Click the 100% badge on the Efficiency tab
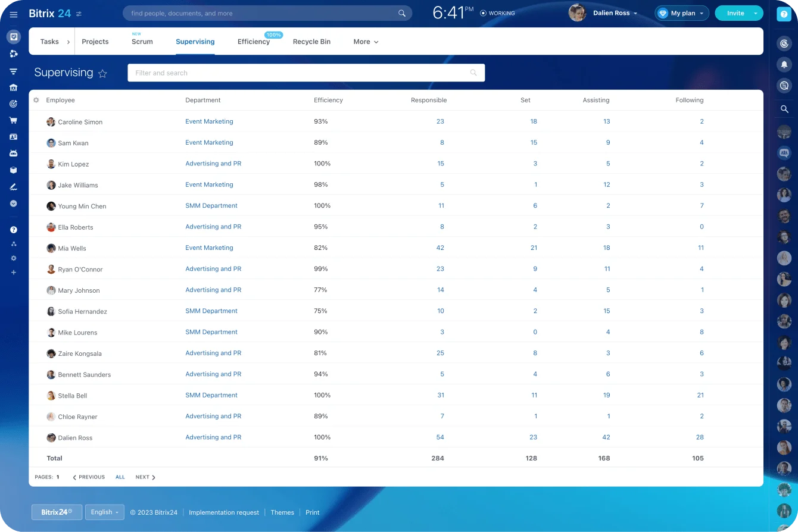The width and height of the screenshot is (798, 532). (273, 35)
